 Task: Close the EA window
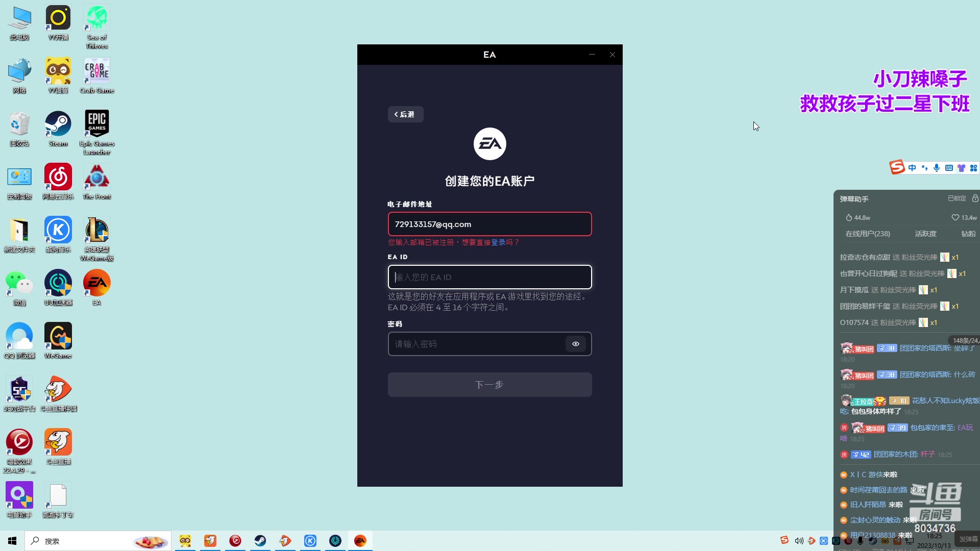pos(612,55)
